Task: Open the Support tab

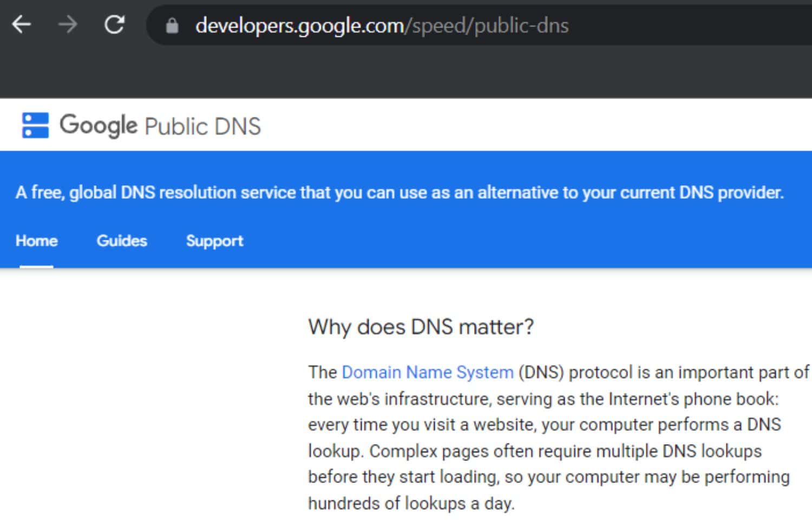Action: (x=214, y=241)
